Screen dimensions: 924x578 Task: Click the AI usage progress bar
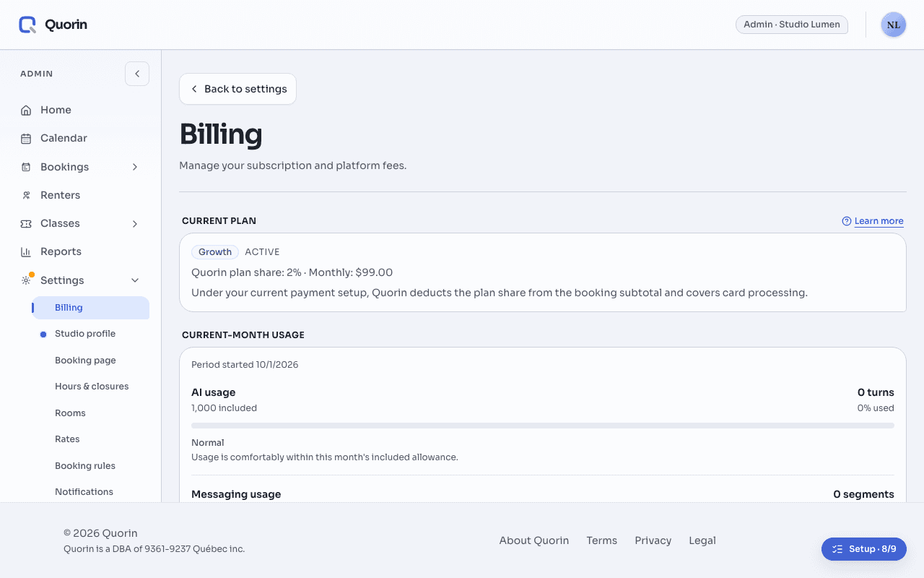pos(543,426)
